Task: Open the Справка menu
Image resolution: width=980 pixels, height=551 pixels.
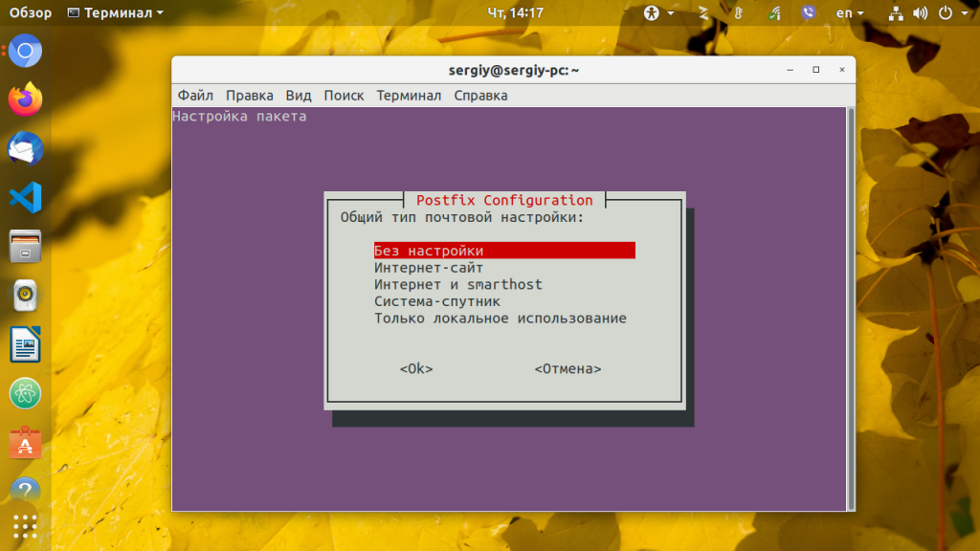Action: [482, 96]
